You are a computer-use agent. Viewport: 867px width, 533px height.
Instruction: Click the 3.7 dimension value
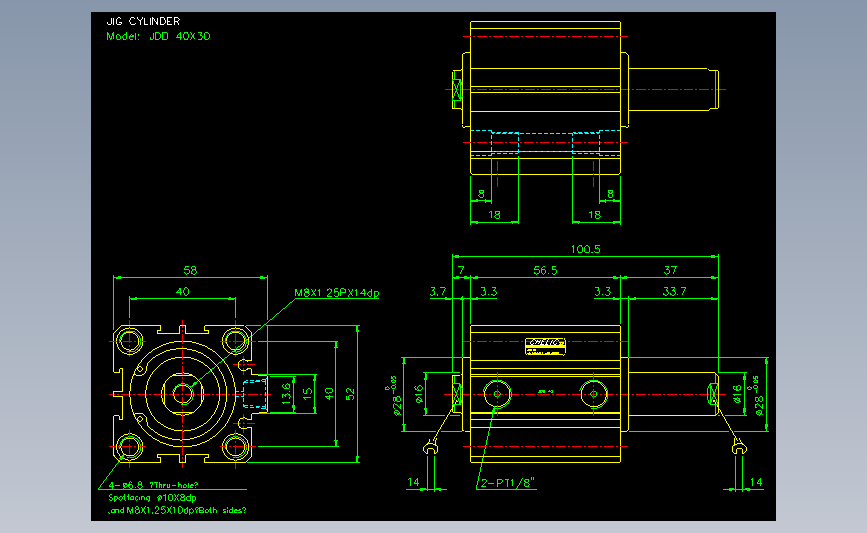438,291
